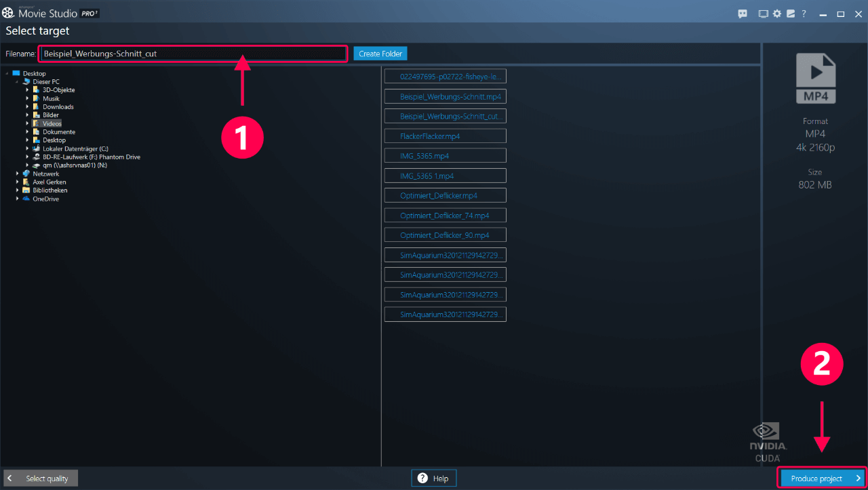The image size is (868, 490).
Task: Select file Beispiel_Werbungs-Schnitt_cut...
Action: 445,116
